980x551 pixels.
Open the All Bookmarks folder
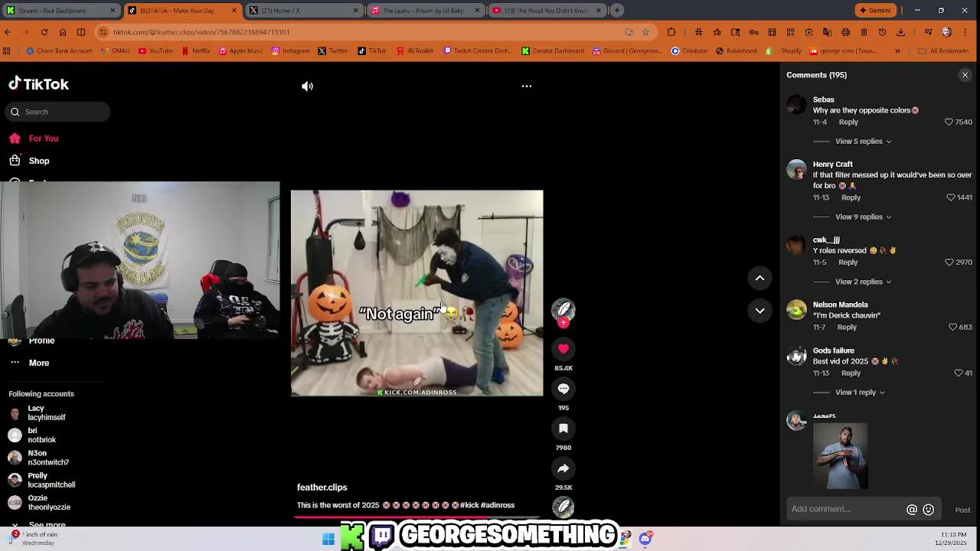coord(943,51)
